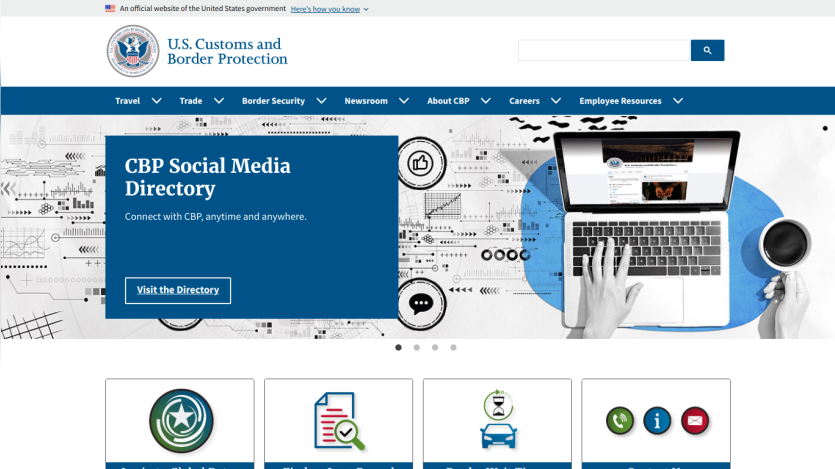
Task: Click the red email envelope icon
Action: point(695,421)
